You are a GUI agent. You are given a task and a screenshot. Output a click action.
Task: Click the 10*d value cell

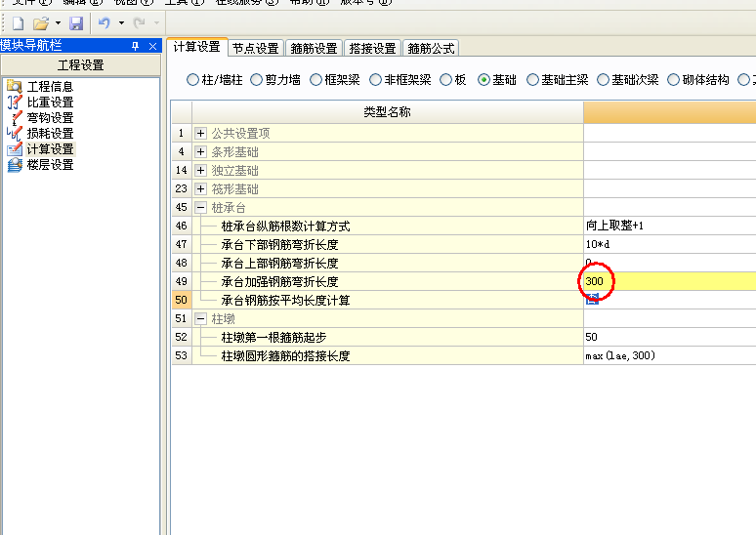(x=670, y=244)
